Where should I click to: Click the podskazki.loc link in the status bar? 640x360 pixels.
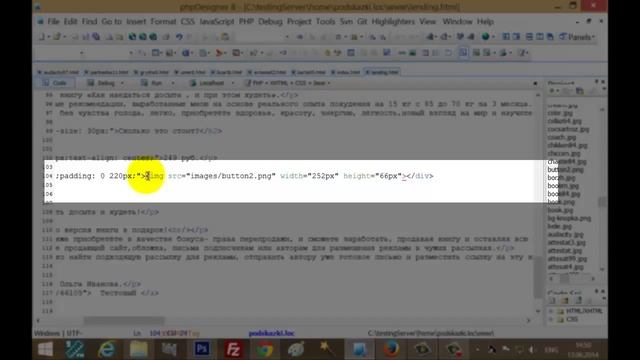click(272, 333)
